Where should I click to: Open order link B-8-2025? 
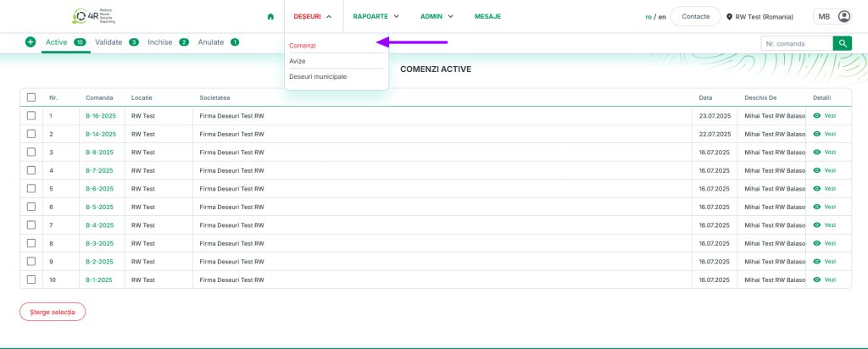[100, 152]
